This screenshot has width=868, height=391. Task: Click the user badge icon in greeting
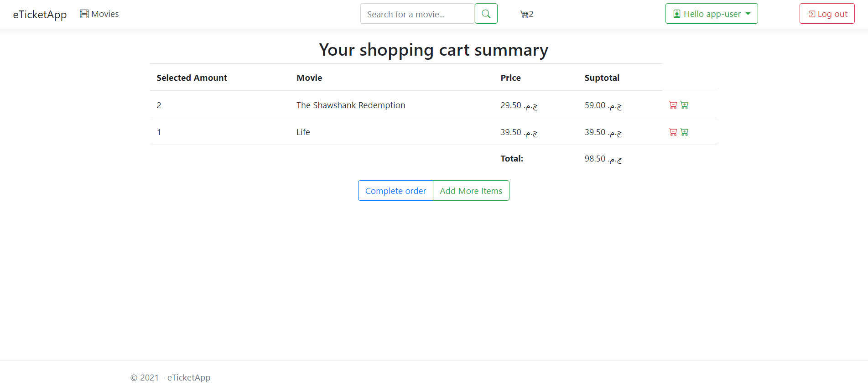(x=677, y=14)
